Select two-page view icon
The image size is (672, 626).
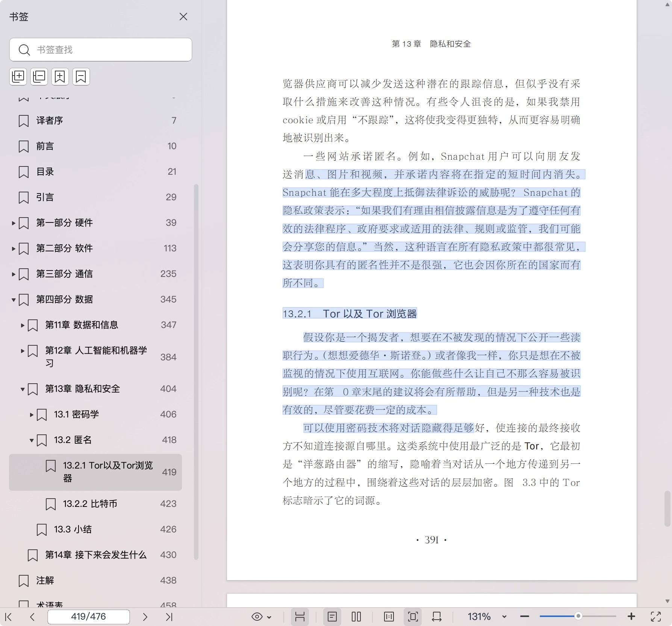[x=356, y=617]
